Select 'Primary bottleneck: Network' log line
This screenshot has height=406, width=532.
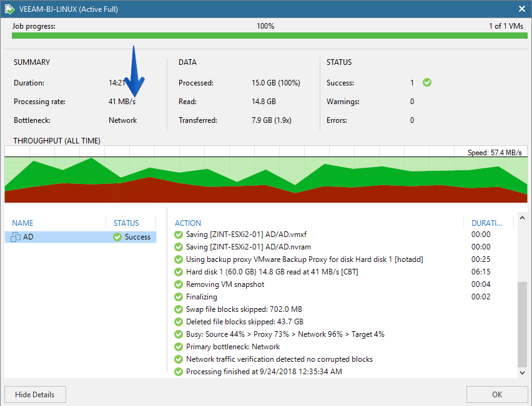click(233, 347)
